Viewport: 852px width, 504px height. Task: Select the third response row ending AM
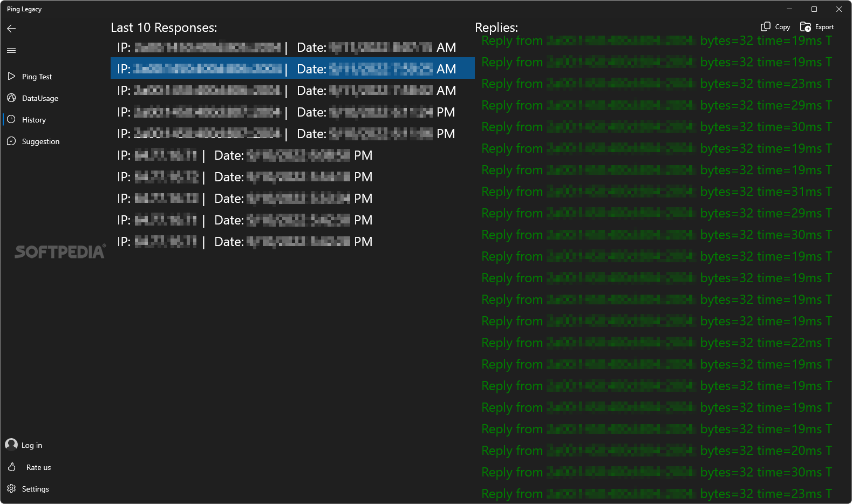tap(292, 91)
